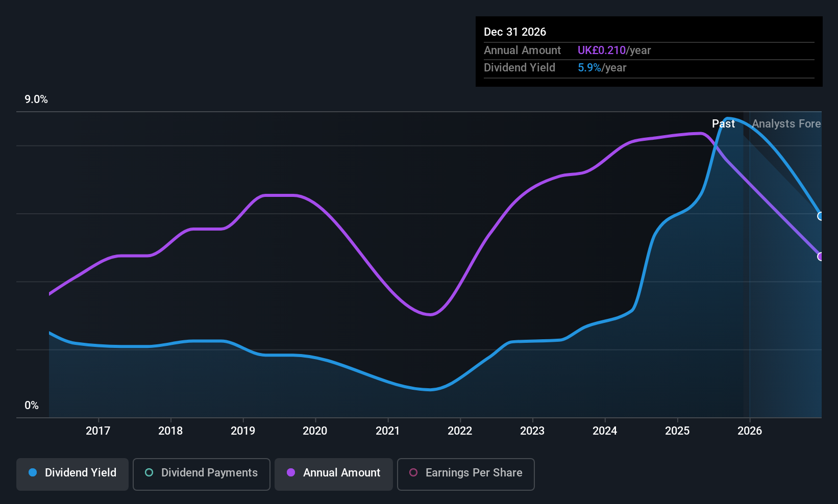The height and width of the screenshot is (504, 838).
Task: Select the purple endpoint marker on the amount line
Action: point(820,257)
